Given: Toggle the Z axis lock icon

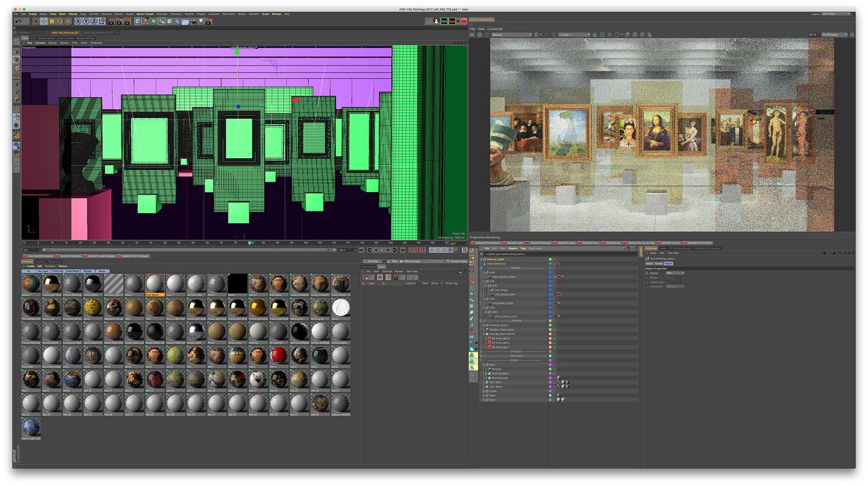Looking at the screenshot, I should coord(94,22).
